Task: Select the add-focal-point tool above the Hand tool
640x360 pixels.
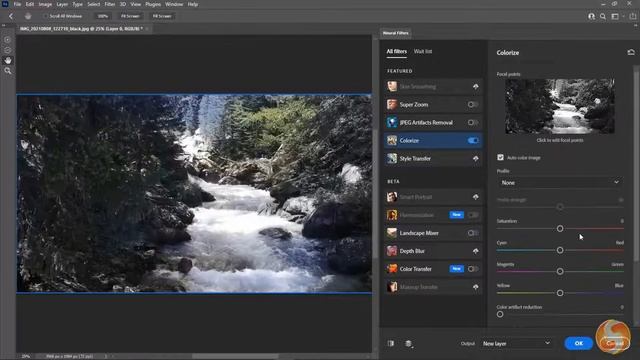Action: coord(8,40)
